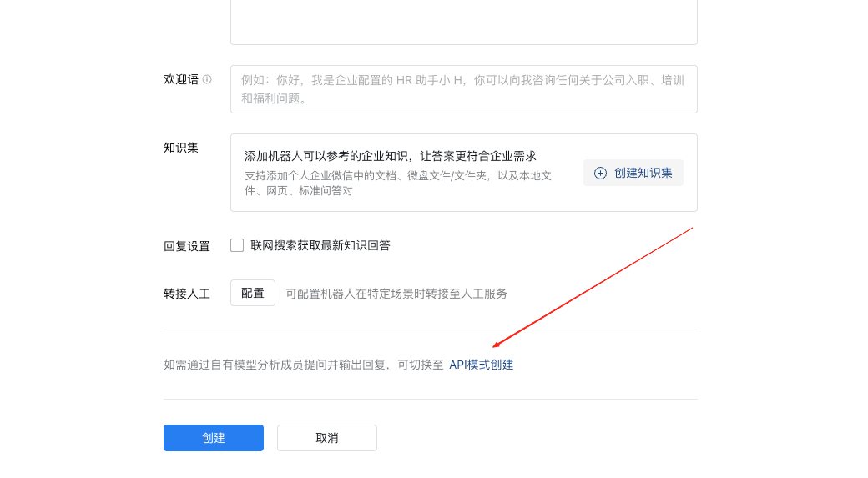Click the info icon beside 欢迎语
Image resolution: width=868 pixels, height=478 pixels.
pos(207,79)
